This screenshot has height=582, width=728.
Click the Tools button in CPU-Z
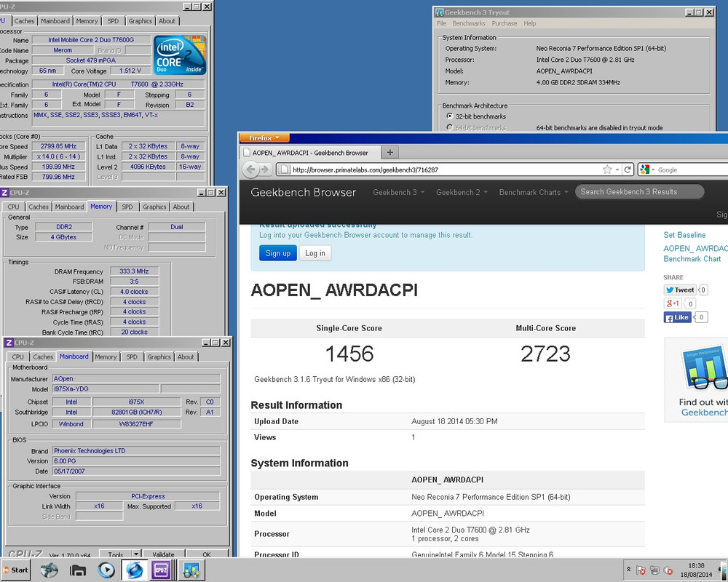116,554
